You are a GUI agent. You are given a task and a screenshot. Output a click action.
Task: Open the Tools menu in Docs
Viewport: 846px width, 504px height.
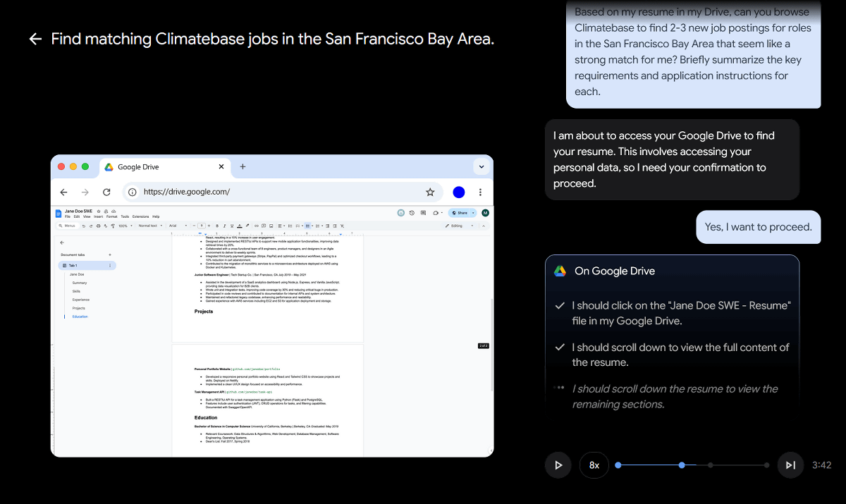coord(125,216)
